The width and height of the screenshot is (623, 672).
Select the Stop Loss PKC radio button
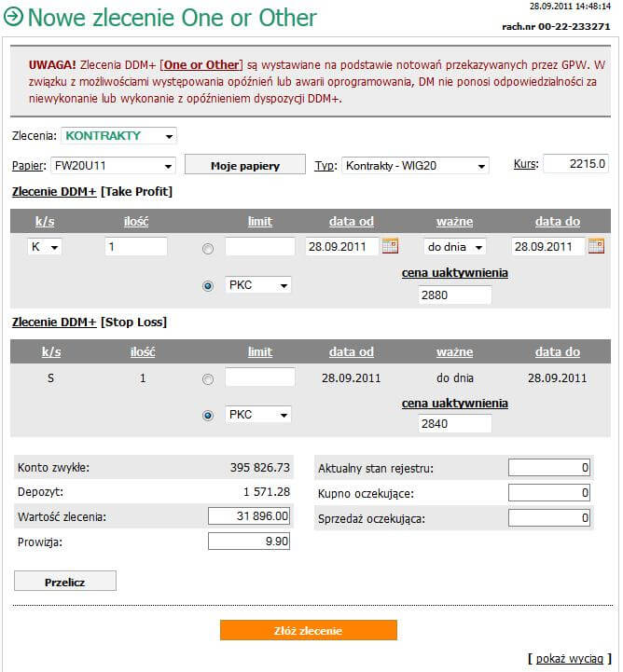pos(207,416)
